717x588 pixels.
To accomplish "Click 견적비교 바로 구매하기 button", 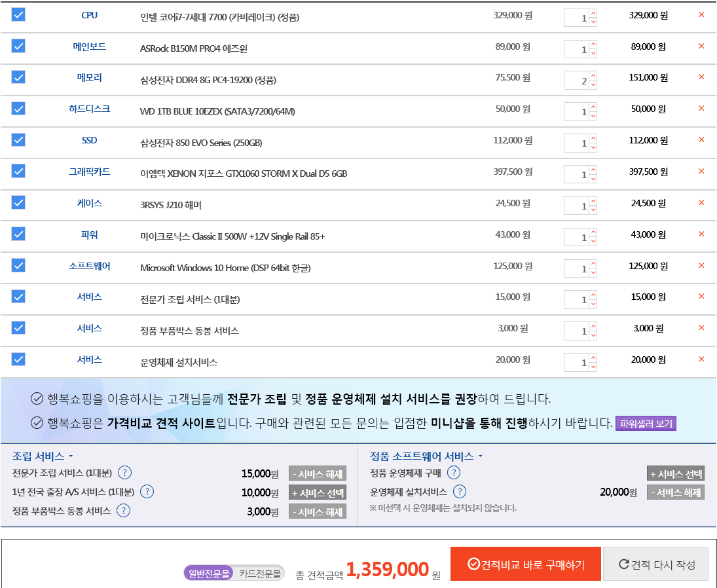I will pos(525,564).
